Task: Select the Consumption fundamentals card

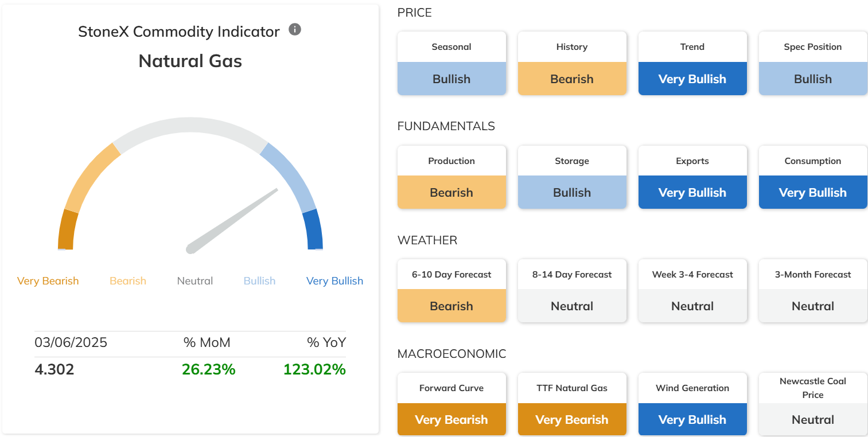Action: coord(813,177)
